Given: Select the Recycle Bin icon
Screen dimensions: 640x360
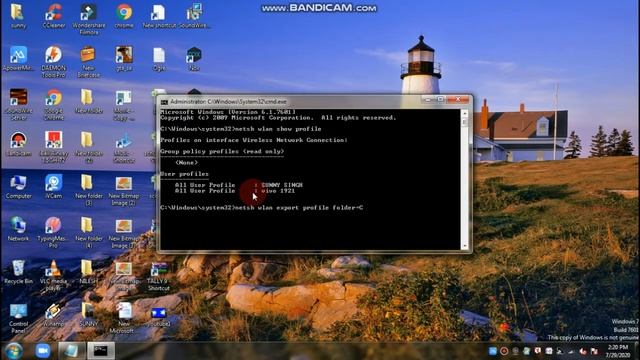Looking at the screenshot, I should pyautogui.click(x=18, y=271).
